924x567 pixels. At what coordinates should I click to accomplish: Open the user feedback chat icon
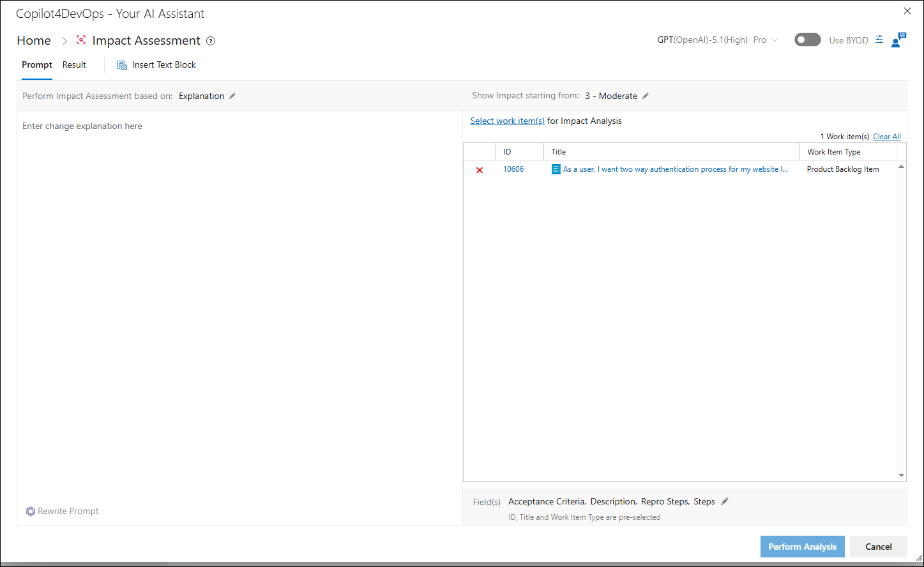pos(898,40)
